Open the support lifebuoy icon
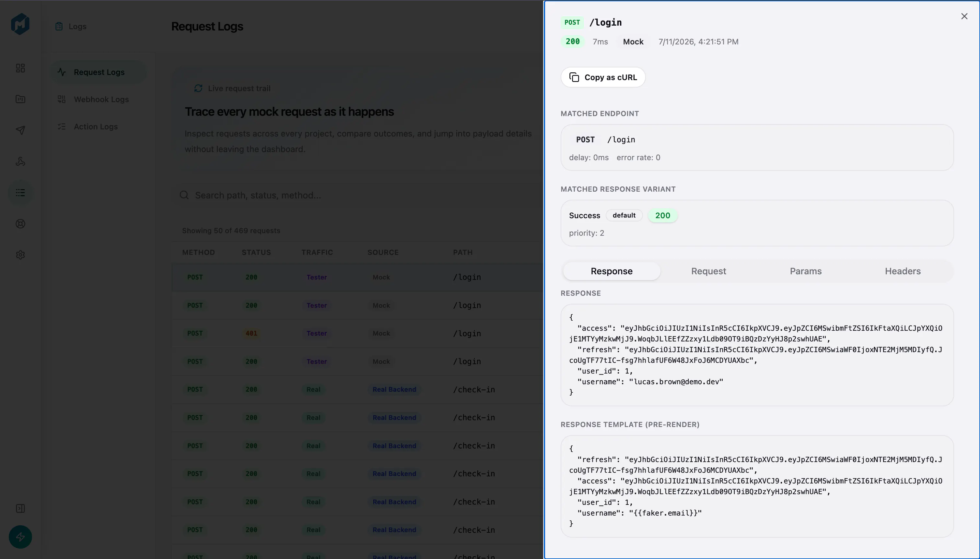 pos(20,224)
